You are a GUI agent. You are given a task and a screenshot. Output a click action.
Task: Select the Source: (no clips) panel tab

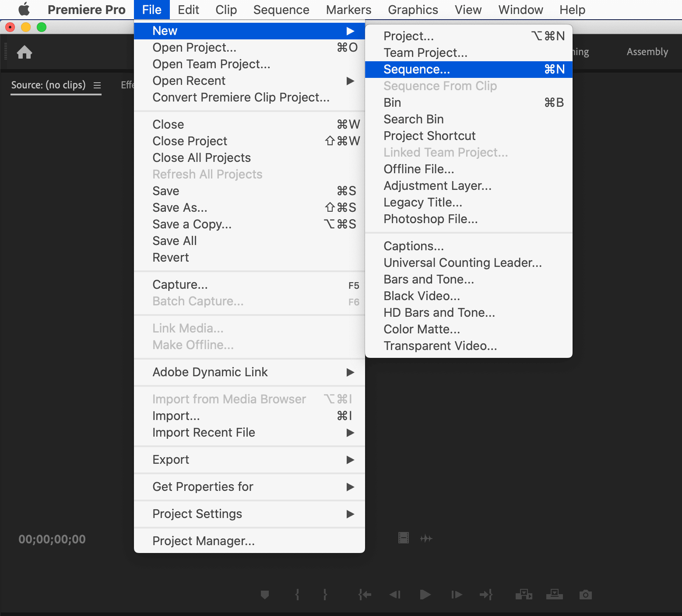tap(49, 85)
